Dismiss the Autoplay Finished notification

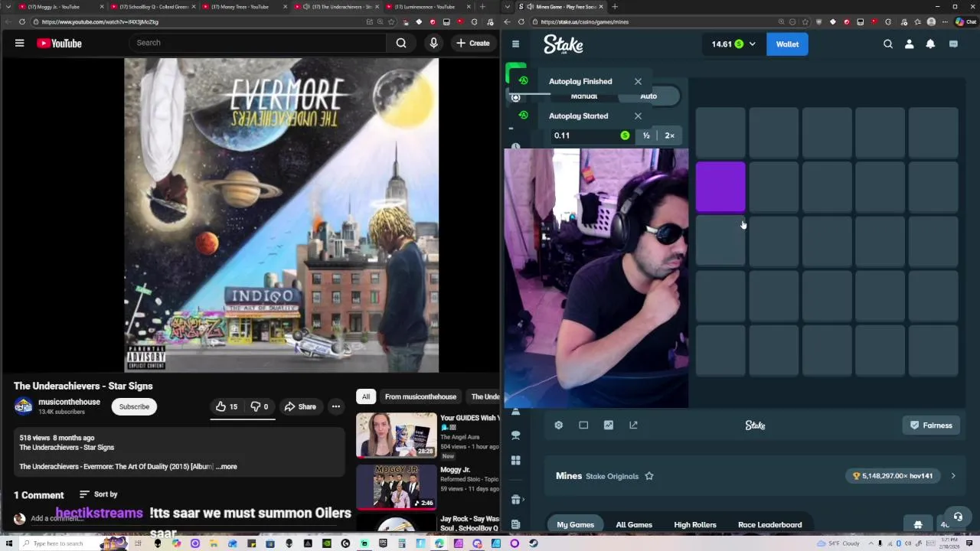[x=638, y=81]
